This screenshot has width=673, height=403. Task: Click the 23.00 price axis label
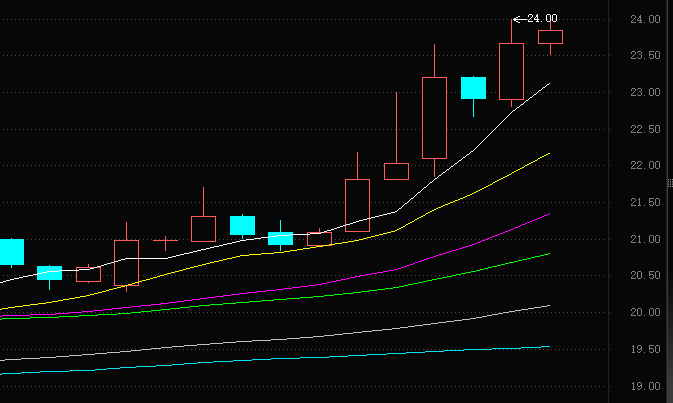tap(645, 92)
